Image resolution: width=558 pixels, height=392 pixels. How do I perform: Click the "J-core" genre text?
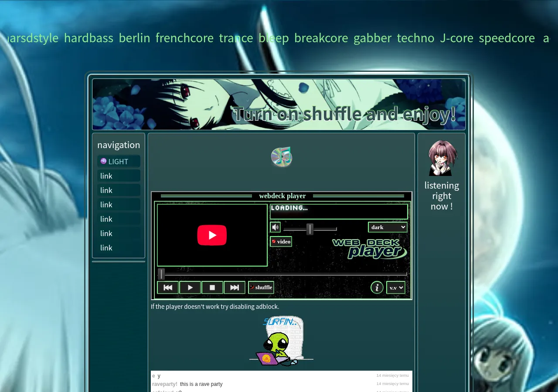(456, 38)
